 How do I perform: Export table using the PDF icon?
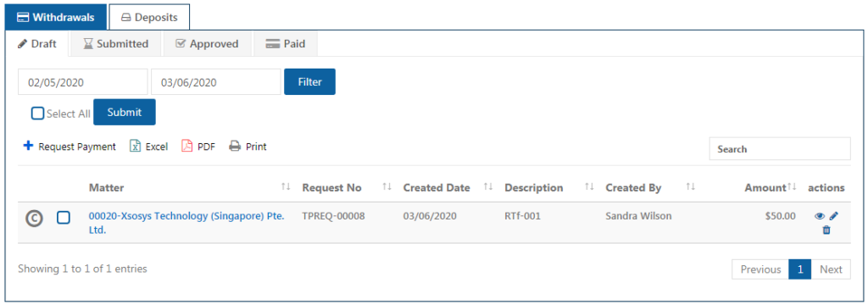(x=187, y=147)
